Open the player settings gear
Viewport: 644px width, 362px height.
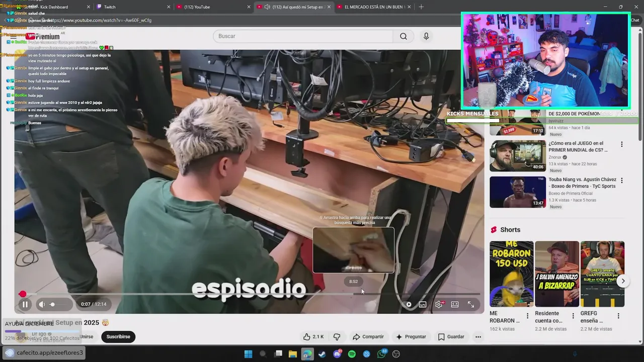click(x=439, y=304)
